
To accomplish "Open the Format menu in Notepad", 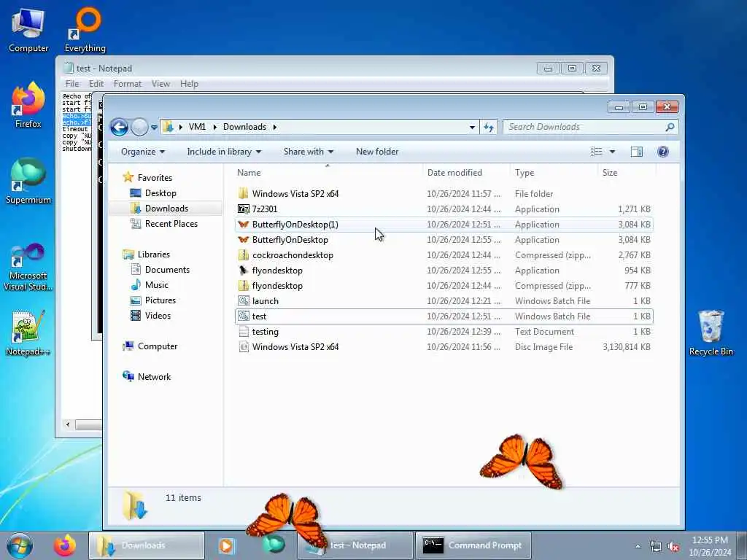I will pyautogui.click(x=127, y=84).
